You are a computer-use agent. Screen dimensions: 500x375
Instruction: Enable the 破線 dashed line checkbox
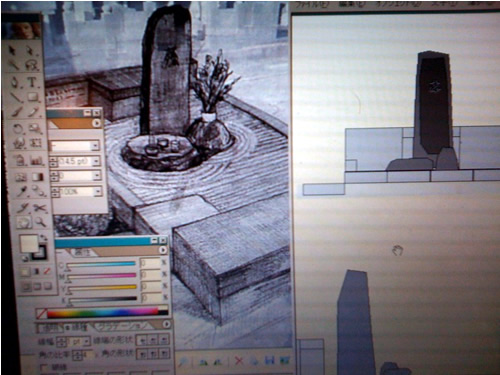pyautogui.click(x=44, y=367)
